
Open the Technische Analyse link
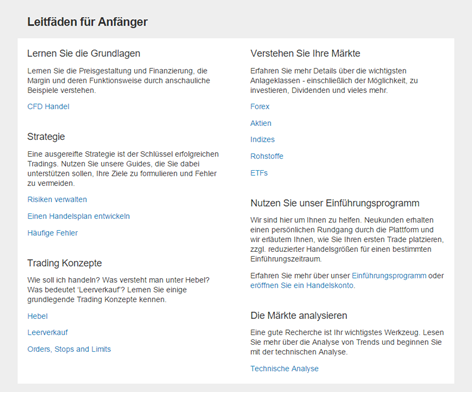[284, 369]
